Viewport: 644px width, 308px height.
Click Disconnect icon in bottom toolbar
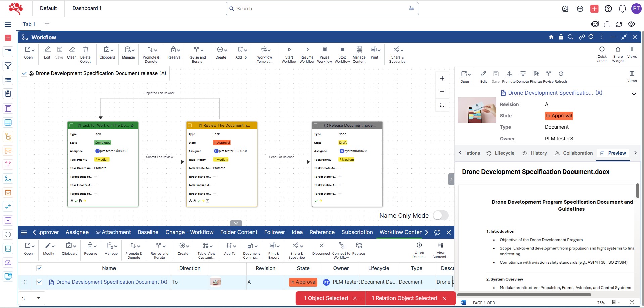tap(321, 246)
